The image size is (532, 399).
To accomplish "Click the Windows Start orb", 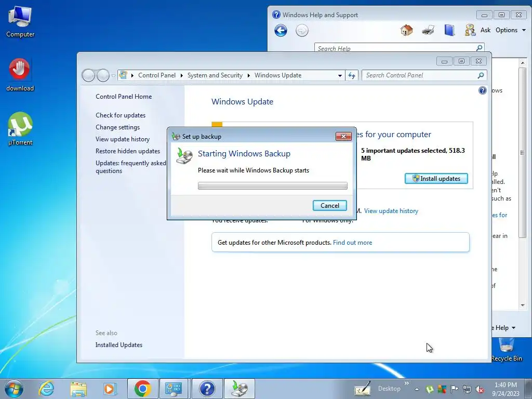I will [14, 389].
